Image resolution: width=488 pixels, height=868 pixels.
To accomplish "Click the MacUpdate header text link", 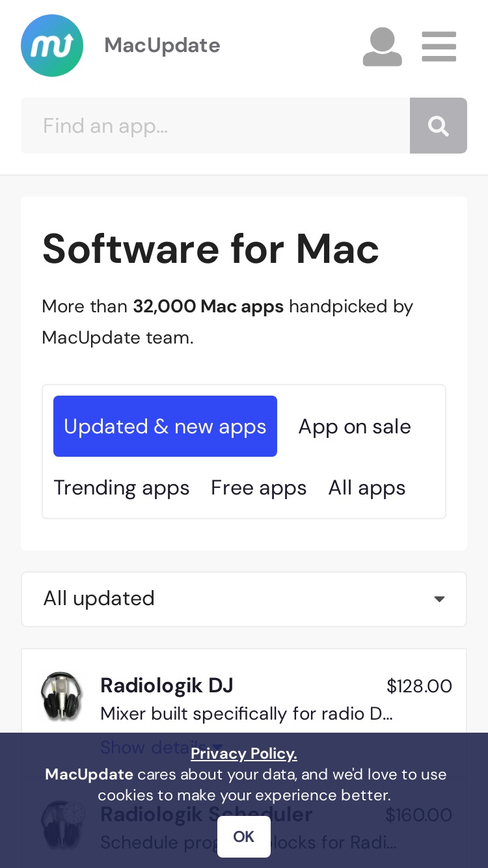I will pyautogui.click(x=163, y=46).
